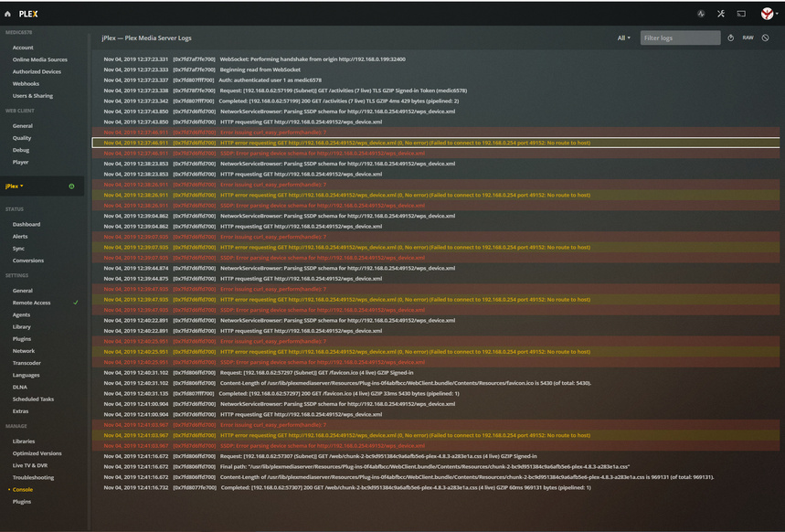The image size is (785, 532).
Task: Open Settings wrench and screwdriver icon
Action: click(x=721, y=14)
